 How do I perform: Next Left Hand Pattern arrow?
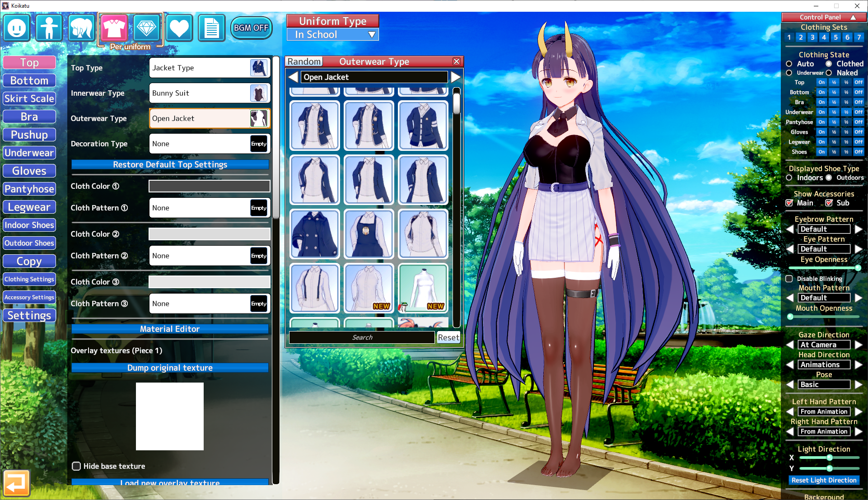point(859,411)
